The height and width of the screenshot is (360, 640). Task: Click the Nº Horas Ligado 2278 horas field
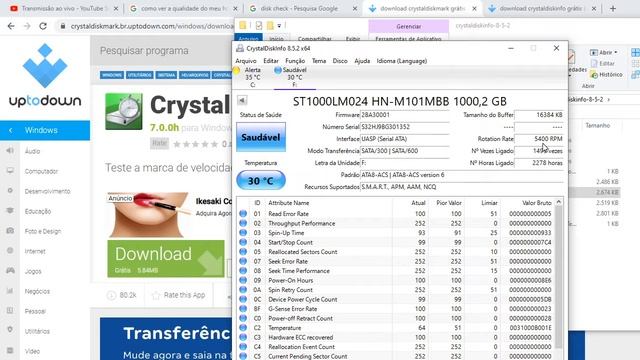[539, 163]
